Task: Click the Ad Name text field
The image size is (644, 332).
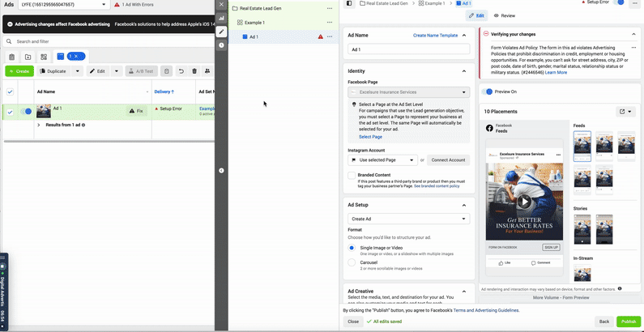Action: coord(408,50)
